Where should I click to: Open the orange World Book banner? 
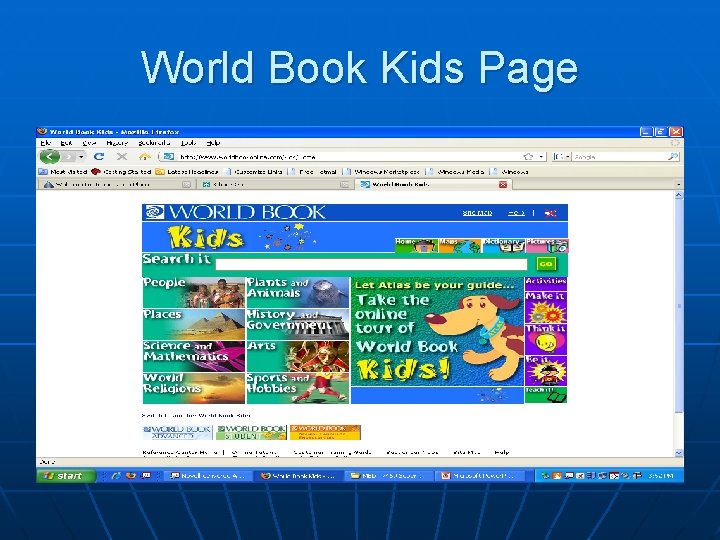325,432
